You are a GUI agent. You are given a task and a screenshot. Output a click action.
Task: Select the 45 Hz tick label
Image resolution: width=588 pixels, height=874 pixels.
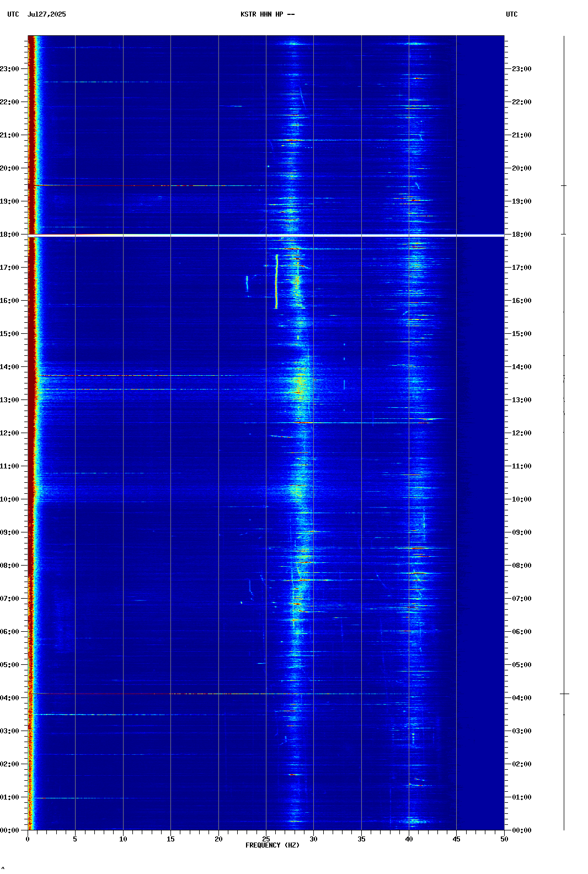click(456, 839)
